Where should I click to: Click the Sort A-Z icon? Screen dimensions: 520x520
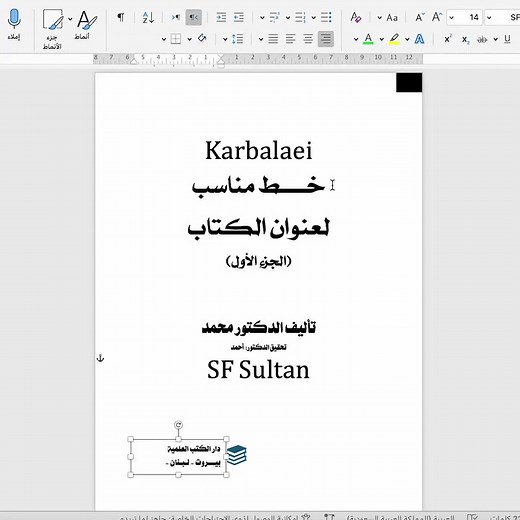[x=148, y=17]
